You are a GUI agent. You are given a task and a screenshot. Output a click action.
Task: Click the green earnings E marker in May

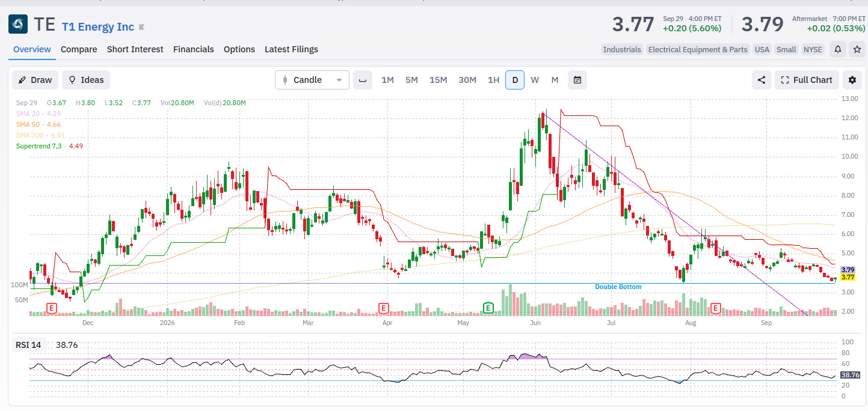click(x=488, y=308)
